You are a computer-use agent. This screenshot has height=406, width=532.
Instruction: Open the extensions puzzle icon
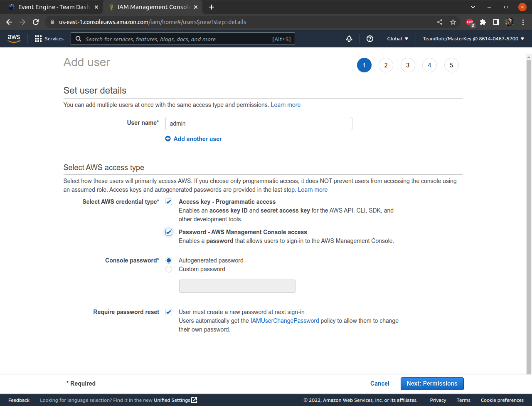coord(483,22)
